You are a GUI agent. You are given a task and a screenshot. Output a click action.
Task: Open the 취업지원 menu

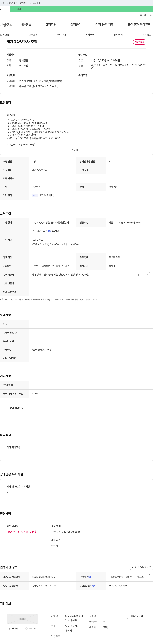click(51, 24)
